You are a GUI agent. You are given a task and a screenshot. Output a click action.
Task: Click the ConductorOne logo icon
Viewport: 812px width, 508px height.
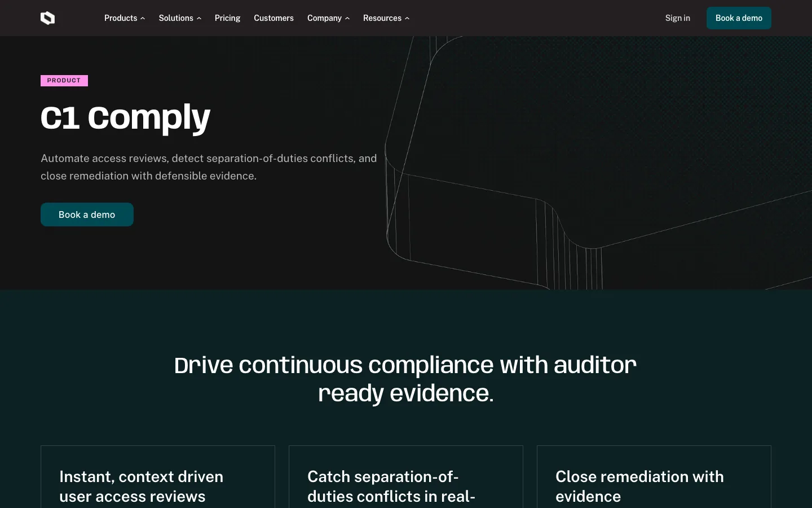pyautogui.click(x=48, y=18)
